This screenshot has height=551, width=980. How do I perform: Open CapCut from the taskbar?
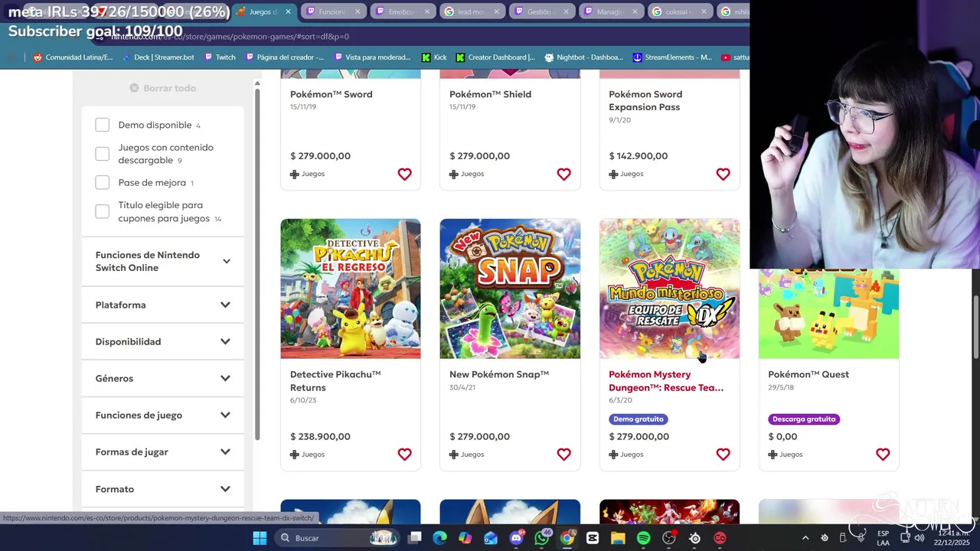pyautogui.click(x=593, y=538)
